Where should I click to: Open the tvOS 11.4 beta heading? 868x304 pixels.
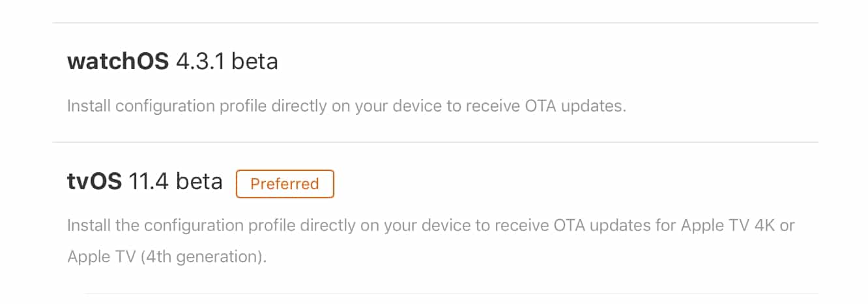click(x=145, y=182)
